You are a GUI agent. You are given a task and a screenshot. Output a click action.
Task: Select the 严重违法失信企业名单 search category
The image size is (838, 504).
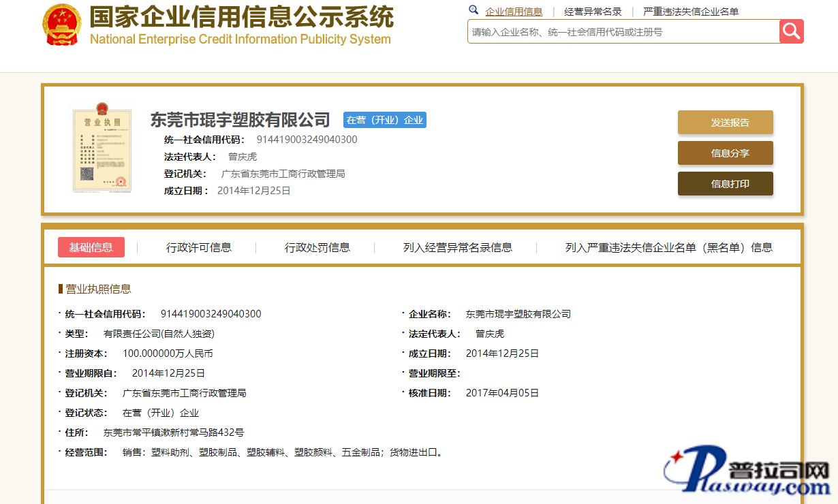coord(691,12)
